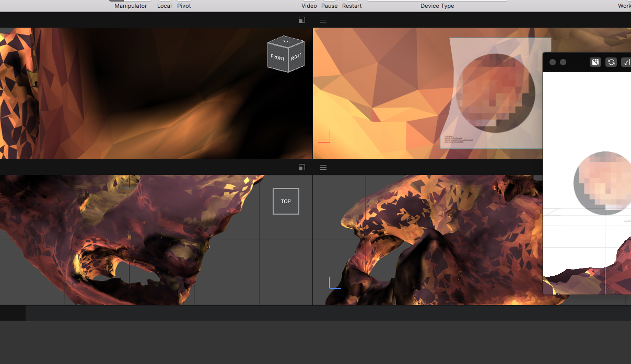631x364 pixels.
Task: Open the upper viewport hamburger menu
Action: coord(323,20)
